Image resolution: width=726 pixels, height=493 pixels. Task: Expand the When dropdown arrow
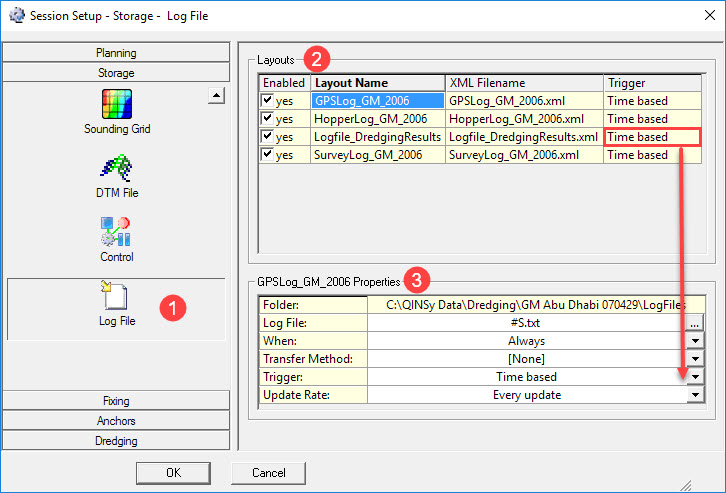(x=694, y=341)
